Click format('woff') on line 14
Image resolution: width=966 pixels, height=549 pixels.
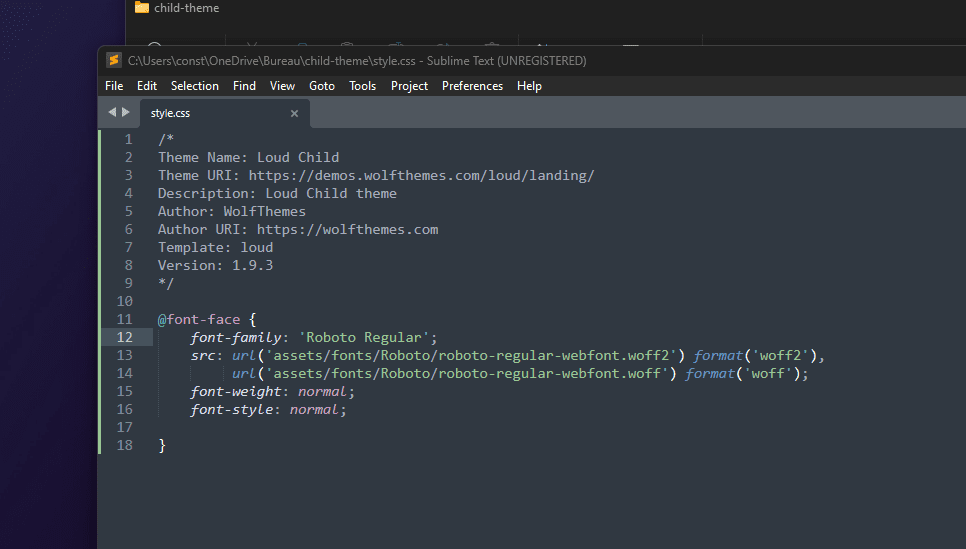742,373
